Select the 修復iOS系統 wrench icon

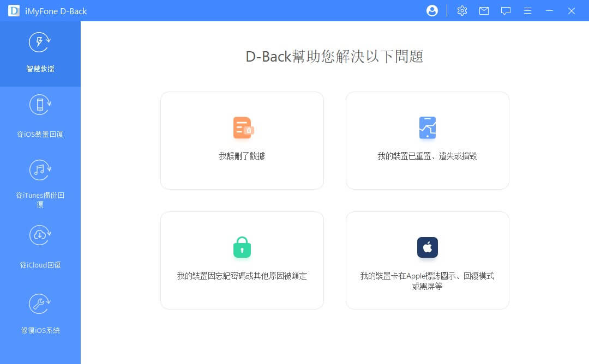click(39, 304)
